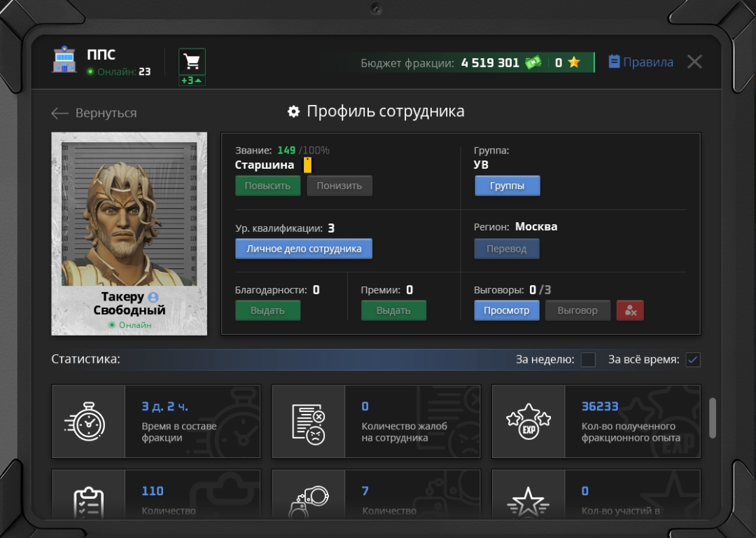Click the 36233 faction experience value
This screenshot has height=538, width=756.
tap(600, 406)
